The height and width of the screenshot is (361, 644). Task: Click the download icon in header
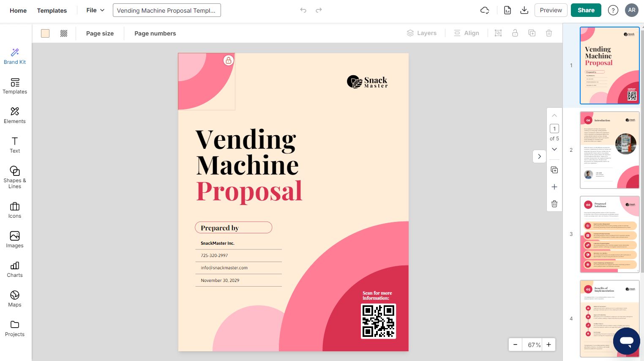coord(524,10)
